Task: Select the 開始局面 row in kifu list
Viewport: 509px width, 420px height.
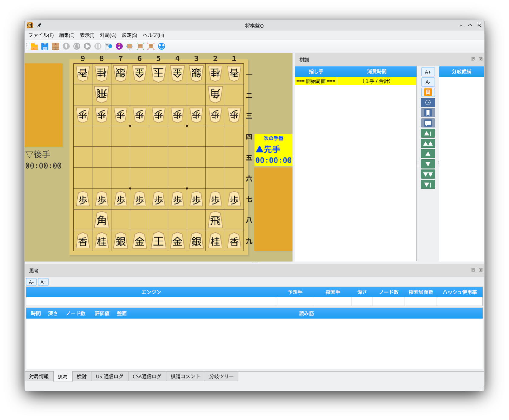Action: tap(316, 81)
